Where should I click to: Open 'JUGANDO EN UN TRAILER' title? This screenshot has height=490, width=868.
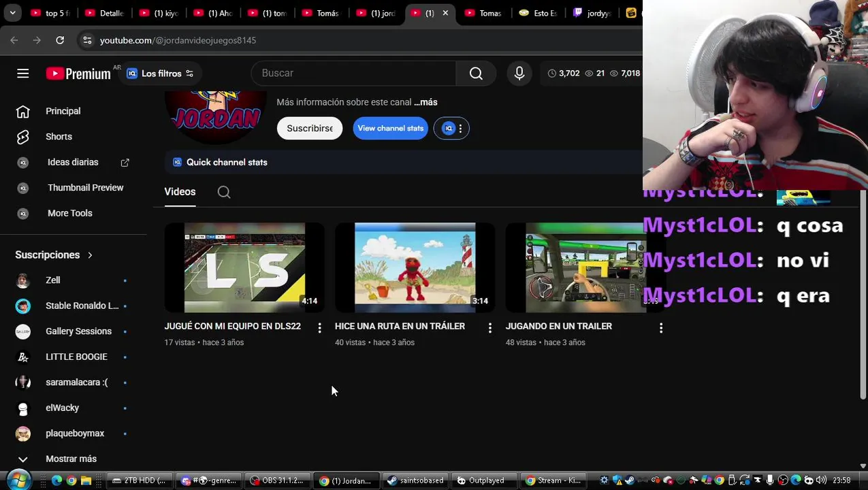coord(558,327)
